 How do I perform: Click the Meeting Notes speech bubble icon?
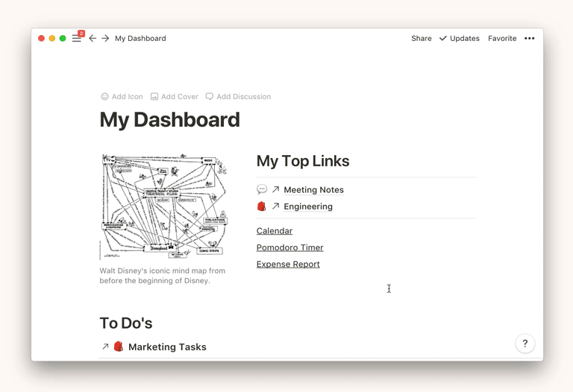click(262, 190)
